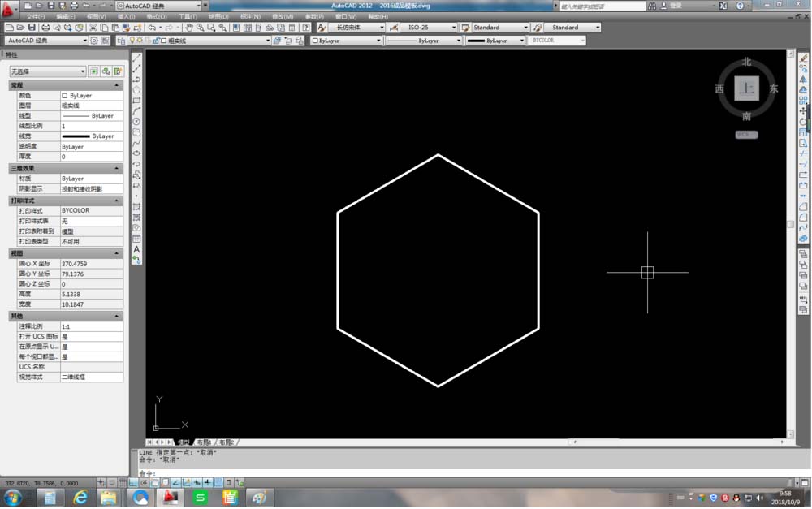Screen dimensions: 812x509
Task: Click the 上 face of the ViewCube
Action: (746, 88)
